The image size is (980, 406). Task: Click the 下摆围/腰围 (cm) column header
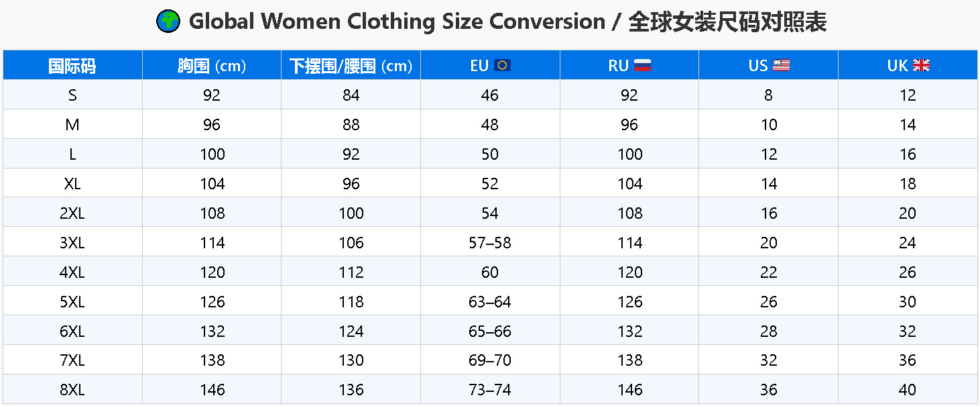[351, 66]
